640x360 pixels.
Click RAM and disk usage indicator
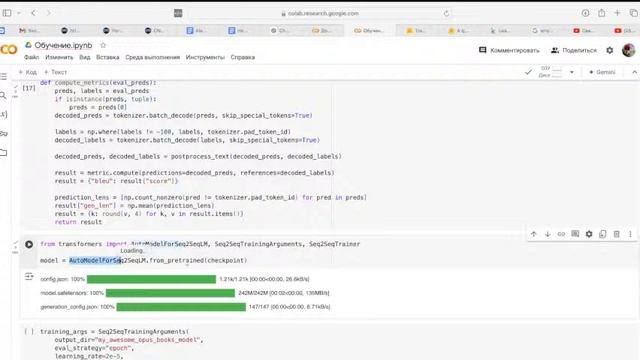550,72
